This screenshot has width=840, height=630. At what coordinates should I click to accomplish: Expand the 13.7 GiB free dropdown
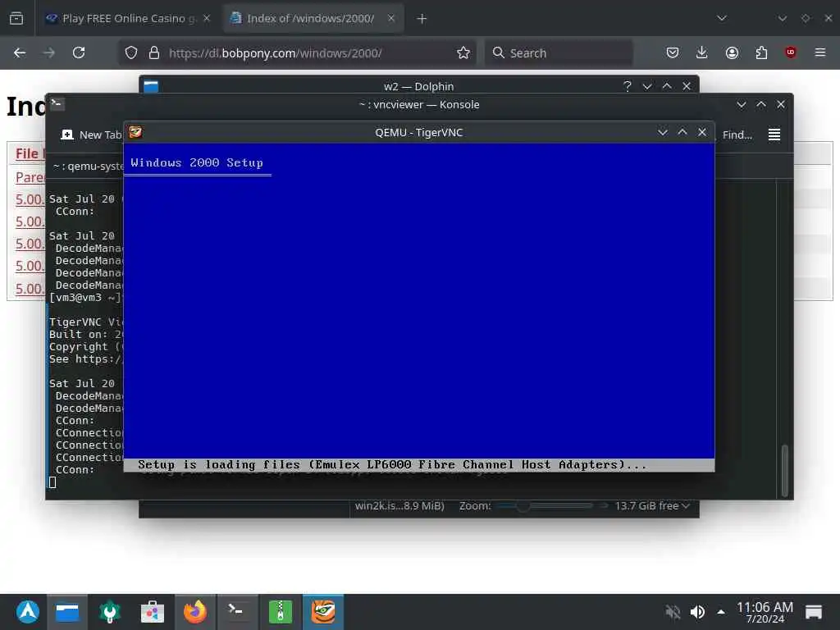(652, 505)
